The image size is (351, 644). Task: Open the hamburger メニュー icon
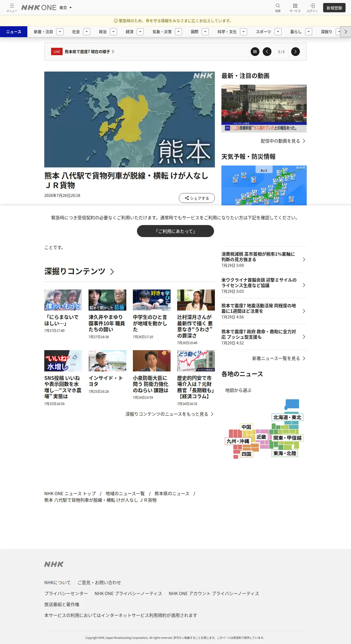tap(12, 8)
